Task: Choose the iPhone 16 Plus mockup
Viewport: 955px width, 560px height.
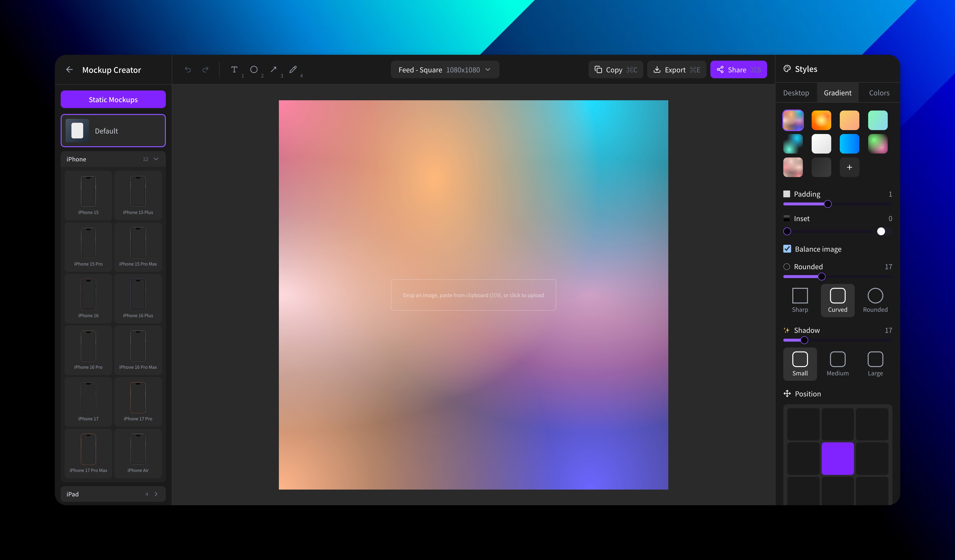Action: (138, 299)
